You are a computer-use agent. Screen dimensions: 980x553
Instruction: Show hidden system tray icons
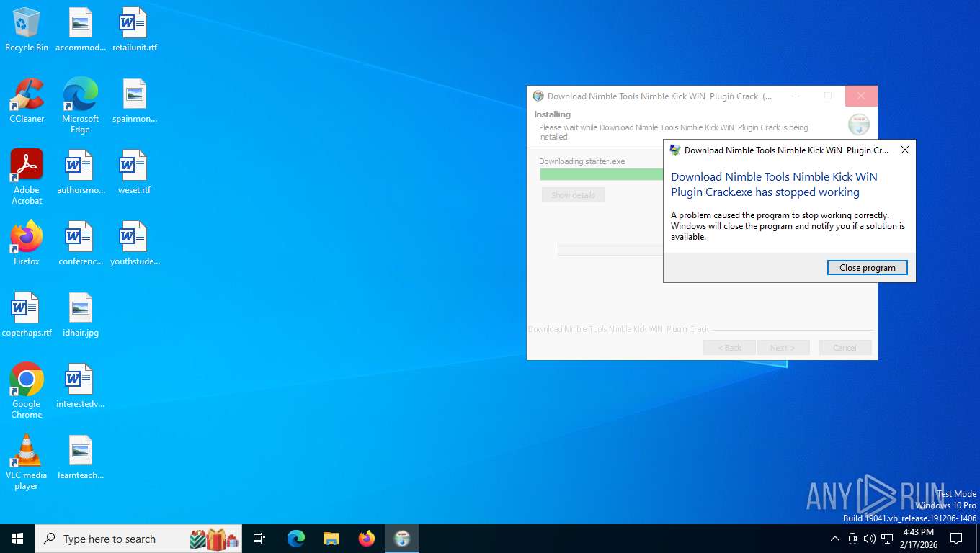[x=834, y=539]
